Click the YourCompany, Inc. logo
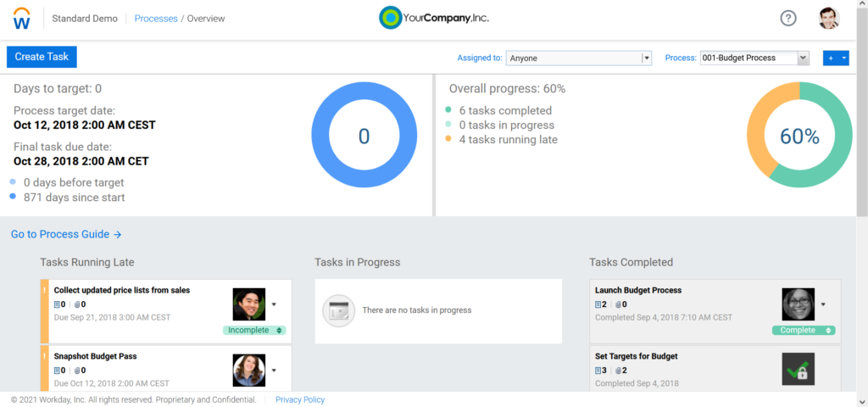 (434, 18)
